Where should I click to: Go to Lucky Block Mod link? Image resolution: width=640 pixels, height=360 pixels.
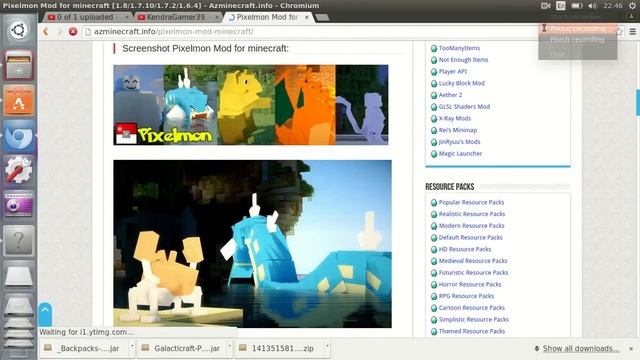(x=462, y=83)
